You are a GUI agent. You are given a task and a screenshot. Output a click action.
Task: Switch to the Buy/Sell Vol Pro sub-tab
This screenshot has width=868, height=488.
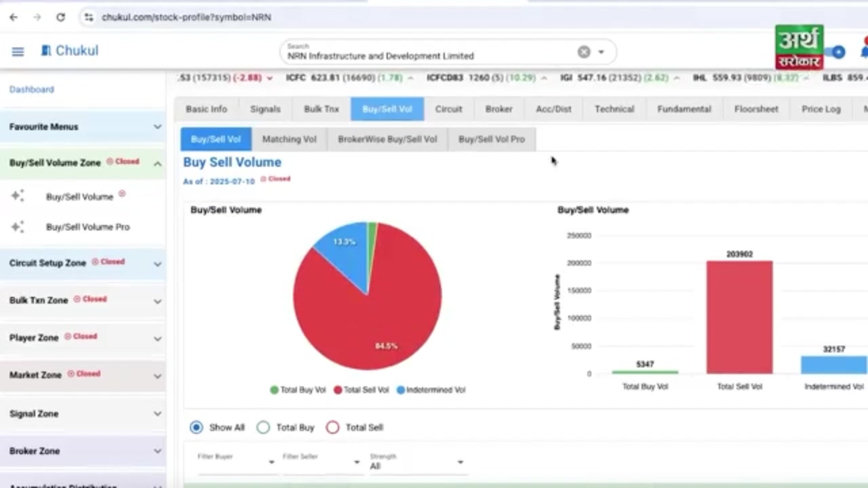pyautogui.click(x=492, y=139)
